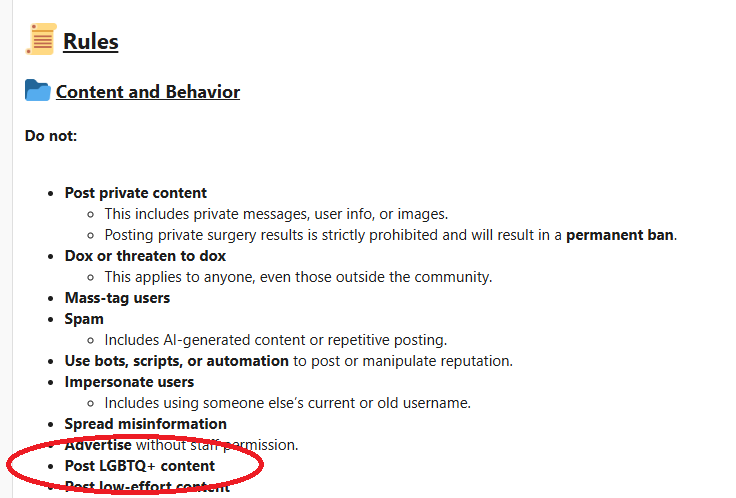The height and width of the screenshot is (498, 736).
Task: Select the 'Spam' rule item
Action: pyautogui.click(x=84, y=319)
